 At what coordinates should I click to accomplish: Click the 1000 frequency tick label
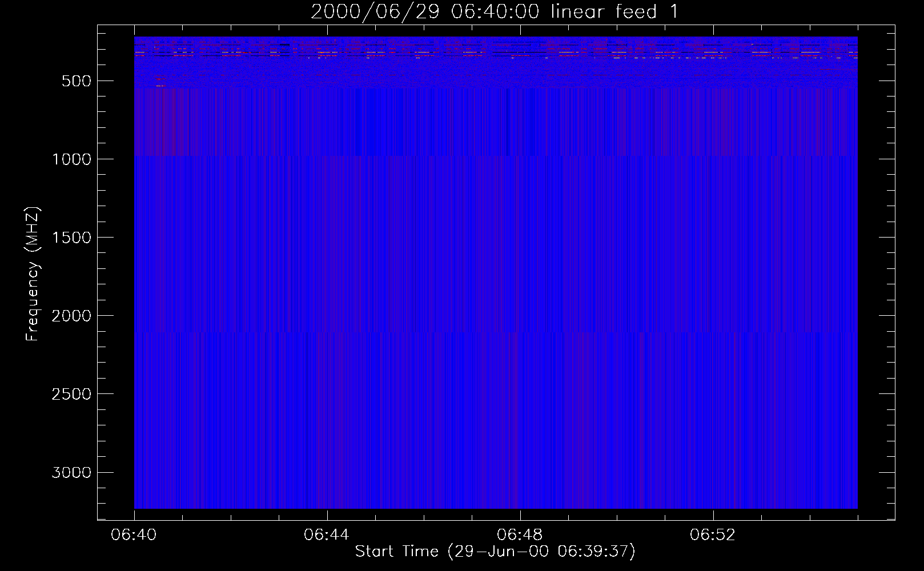tap(71, 159)
